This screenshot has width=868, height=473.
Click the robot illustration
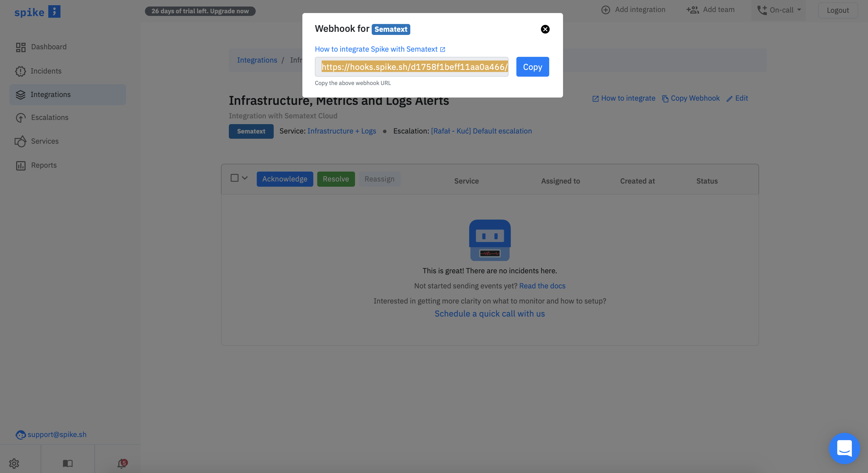pyautogui.click(x=490, y=240)
